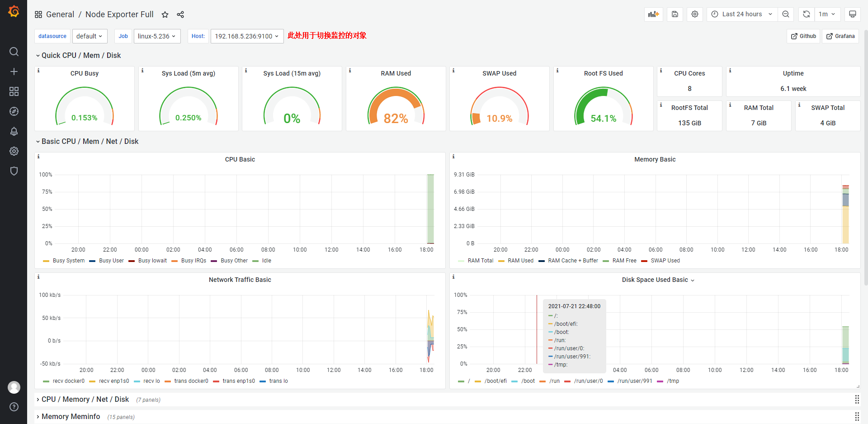The height and width of the screenshot is (424, 868).
Task: Open Help question mark icon
Action: point(14,407)
